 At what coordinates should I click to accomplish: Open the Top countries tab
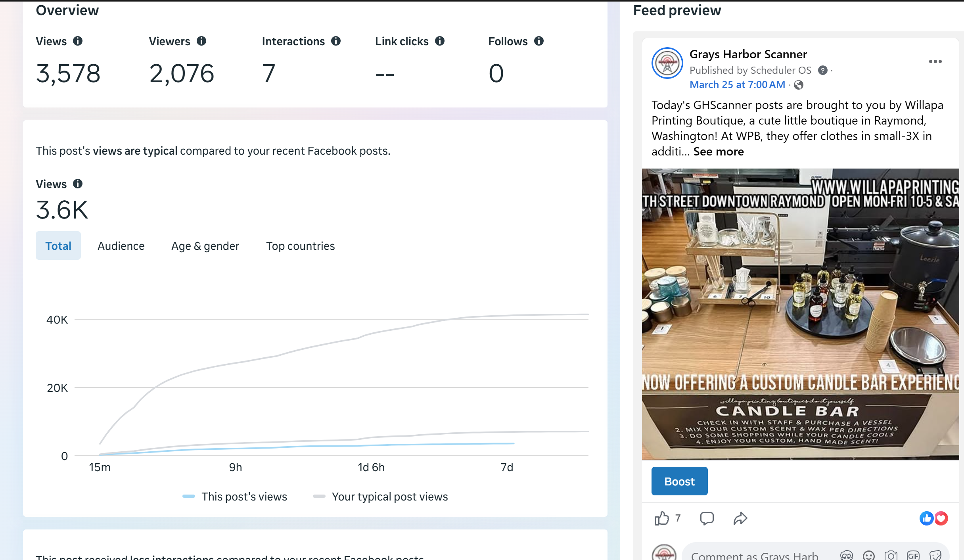coord(300,246)
